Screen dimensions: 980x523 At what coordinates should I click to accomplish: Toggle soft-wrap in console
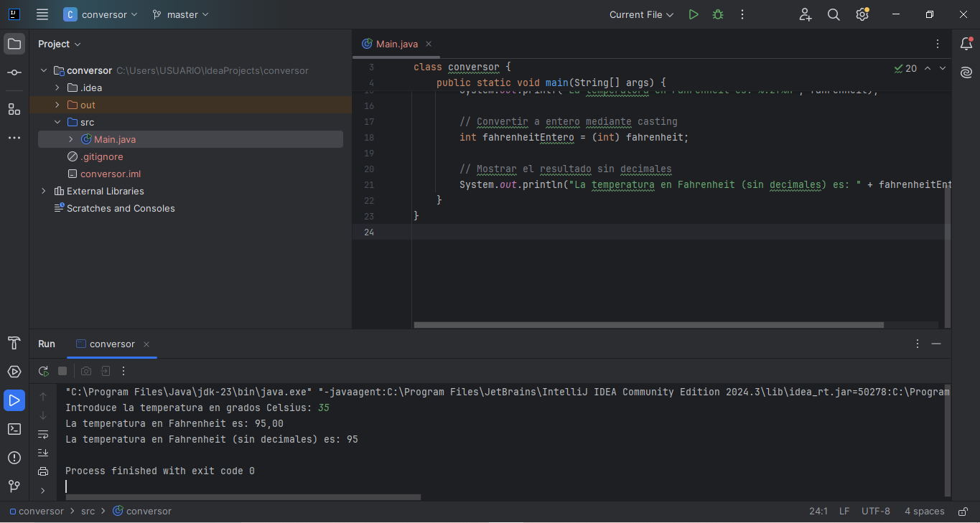click(x=43, y=434)
